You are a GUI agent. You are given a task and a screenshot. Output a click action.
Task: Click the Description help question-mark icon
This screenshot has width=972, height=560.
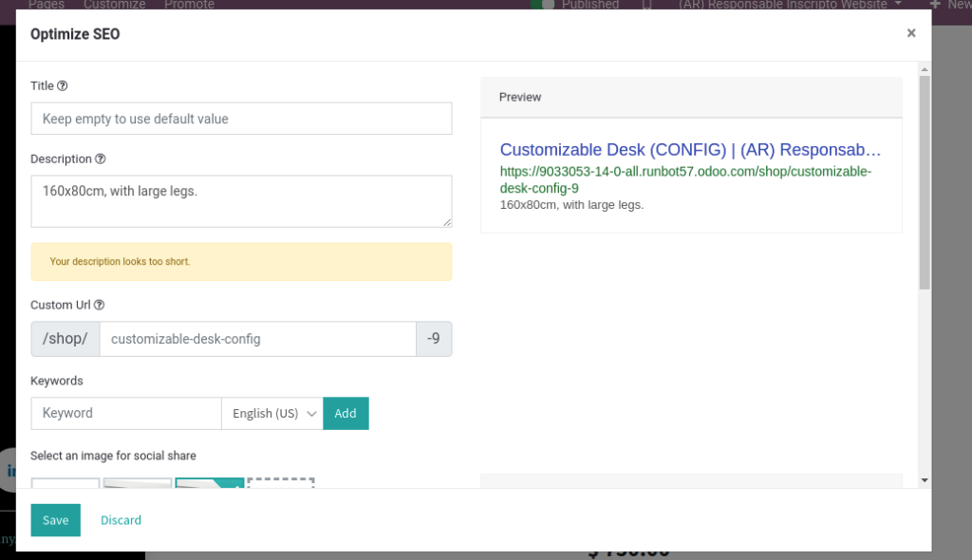[99, 159]
